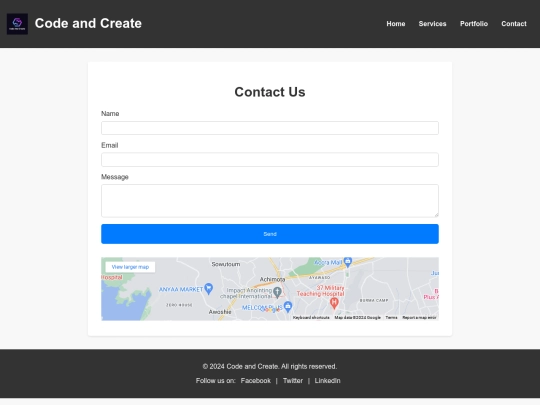
Task: Open Keyboard shortcuts on the map
Action: click(x=311, y=318)
